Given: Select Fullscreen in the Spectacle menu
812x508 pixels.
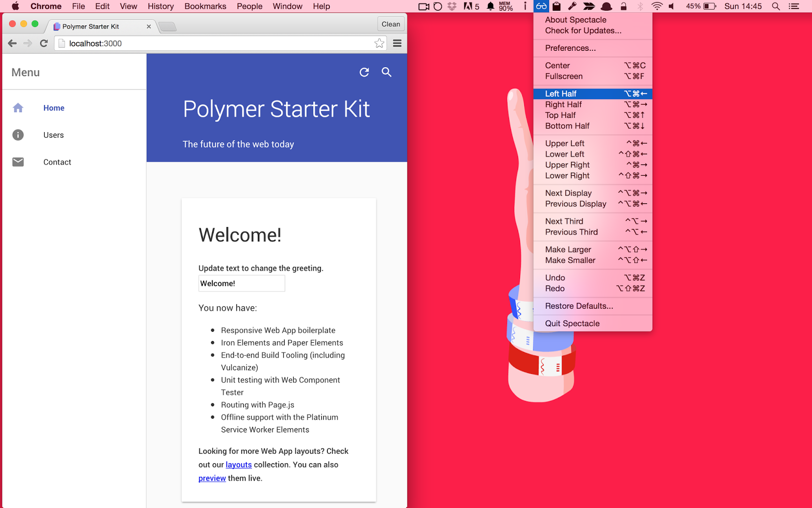Looking at the screenshot, I should coord(593,76).
